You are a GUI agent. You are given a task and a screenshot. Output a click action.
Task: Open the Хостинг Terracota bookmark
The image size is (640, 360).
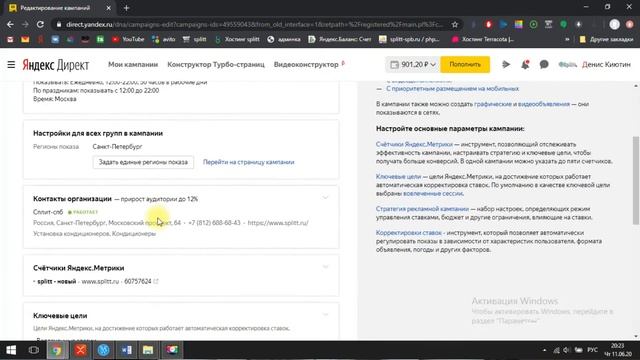(483, 39)
